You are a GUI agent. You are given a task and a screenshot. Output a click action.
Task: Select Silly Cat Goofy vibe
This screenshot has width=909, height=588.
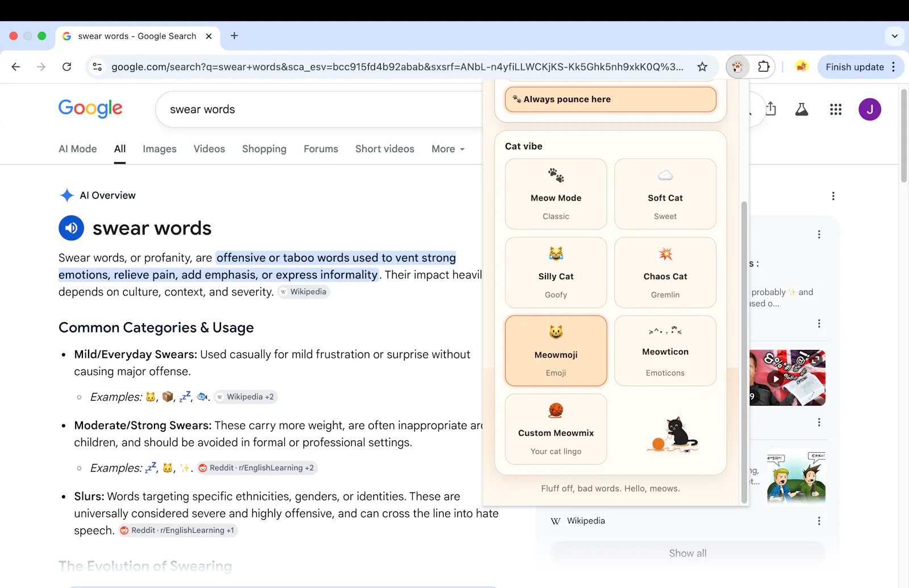point(556,273)
